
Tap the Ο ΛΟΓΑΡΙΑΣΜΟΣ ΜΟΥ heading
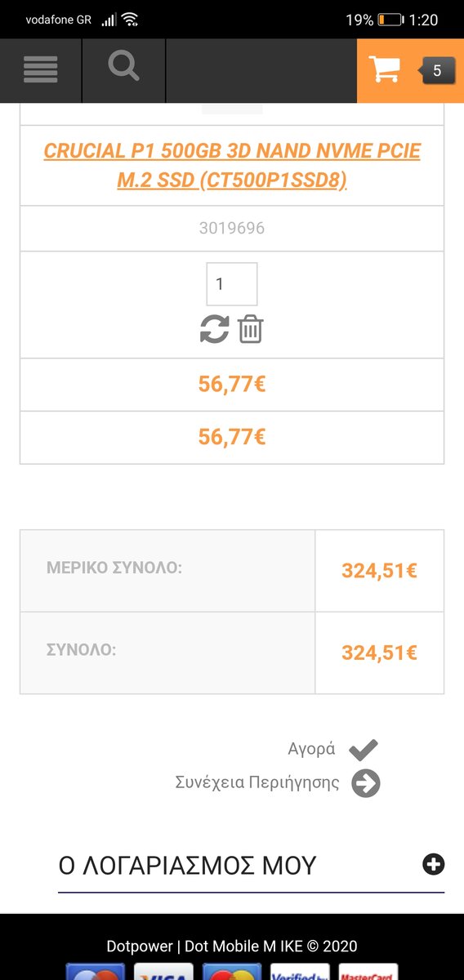(x=187, y=866)
